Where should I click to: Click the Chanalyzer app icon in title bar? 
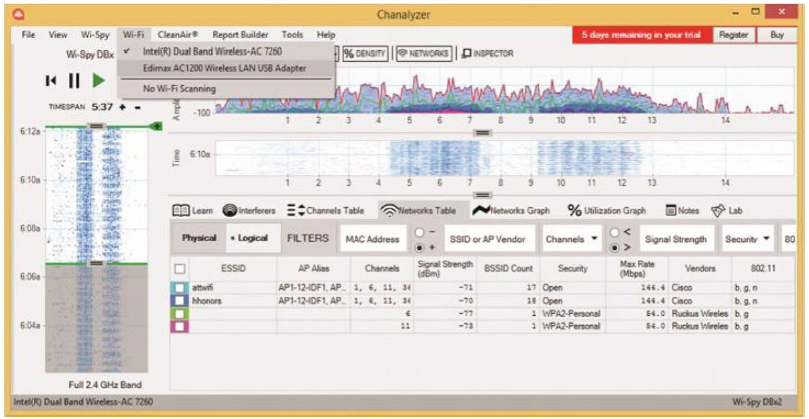click(21, 12)
